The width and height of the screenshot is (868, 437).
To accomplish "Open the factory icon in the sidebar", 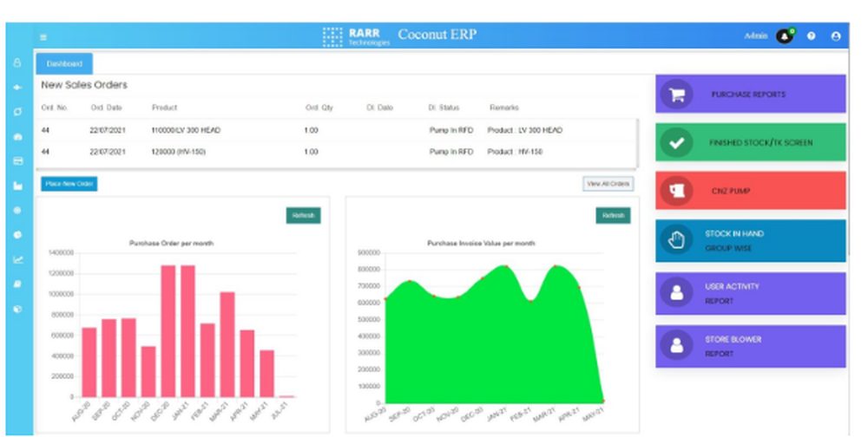I will [x=17, y=186].
